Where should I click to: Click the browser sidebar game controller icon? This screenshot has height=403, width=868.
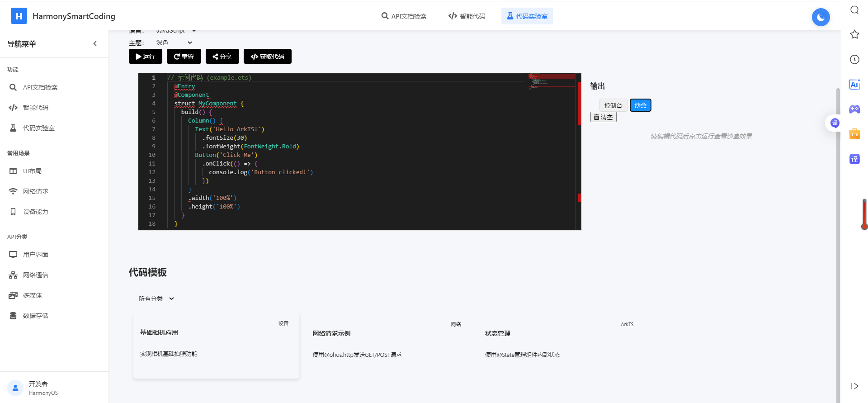pyautogui.click(x=854, y=109)
